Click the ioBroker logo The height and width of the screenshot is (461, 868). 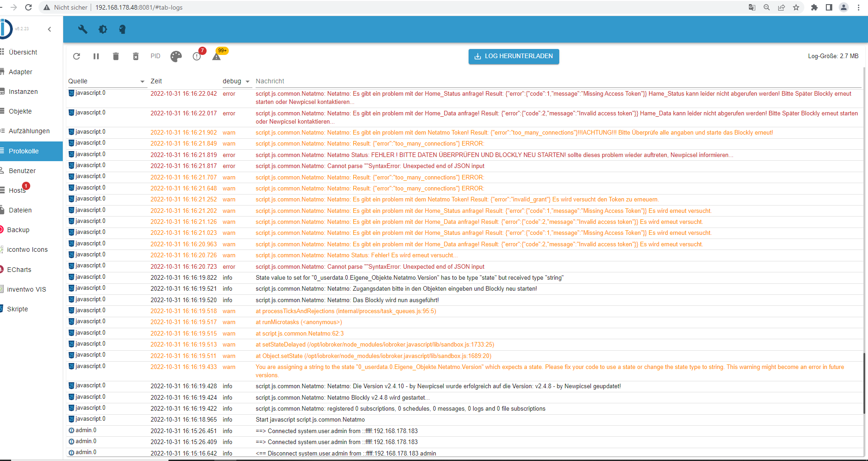(x=5, y=29)
